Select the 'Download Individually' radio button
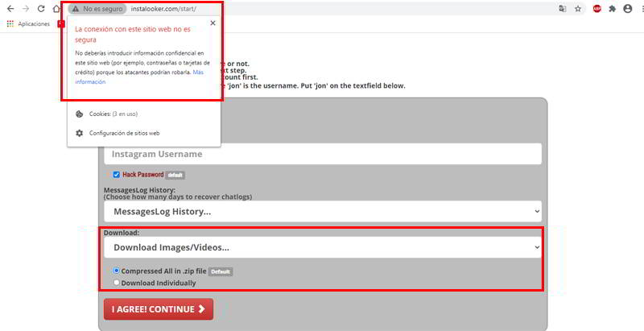 (x=117, y=283)
